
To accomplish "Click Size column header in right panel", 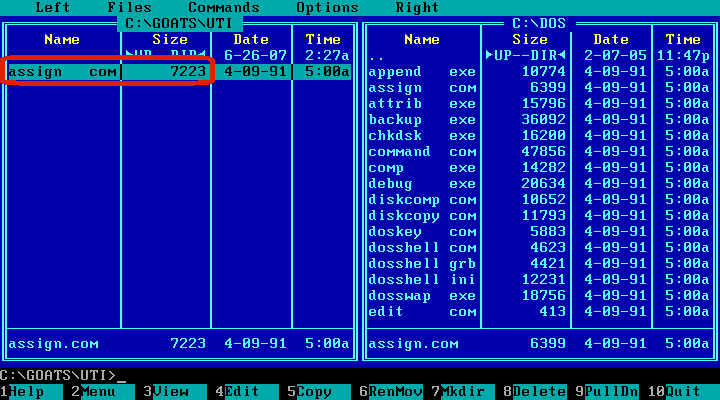I will pos(530,39).
